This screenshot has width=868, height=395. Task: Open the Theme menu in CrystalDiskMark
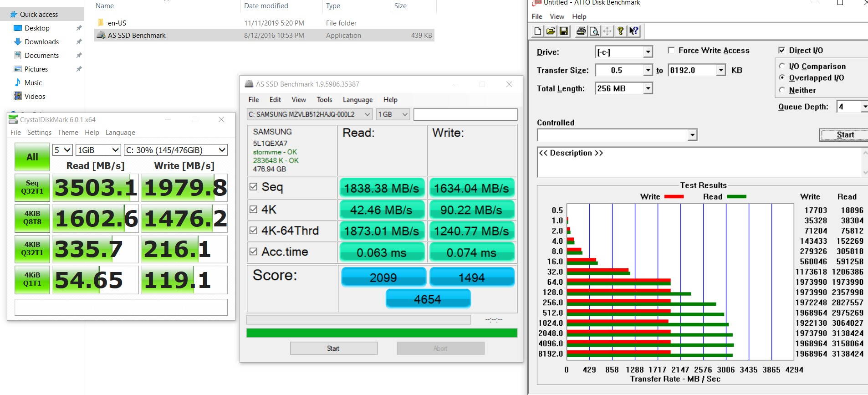pos(68,133)
